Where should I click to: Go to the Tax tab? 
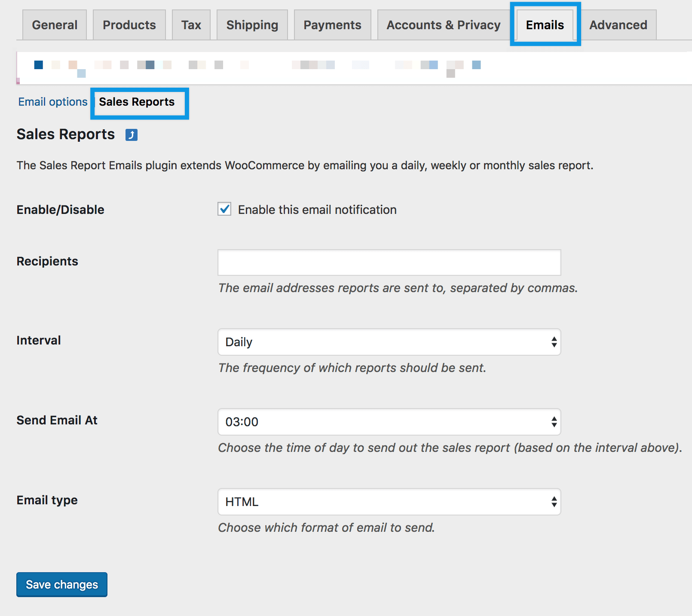pyautogui.click(x=191, y=25)
